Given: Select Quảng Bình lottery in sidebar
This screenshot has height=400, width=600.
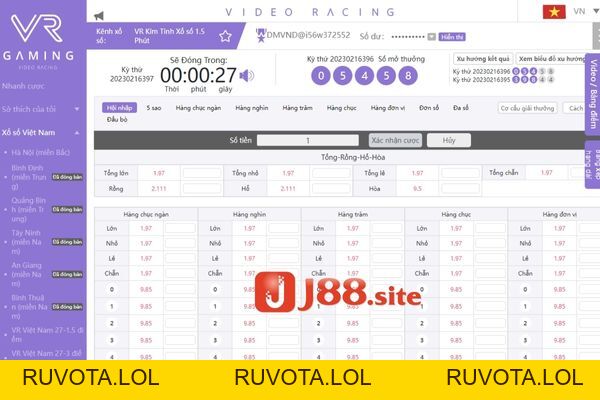Looking at the screenshot, I should click(x=29, y=209).
